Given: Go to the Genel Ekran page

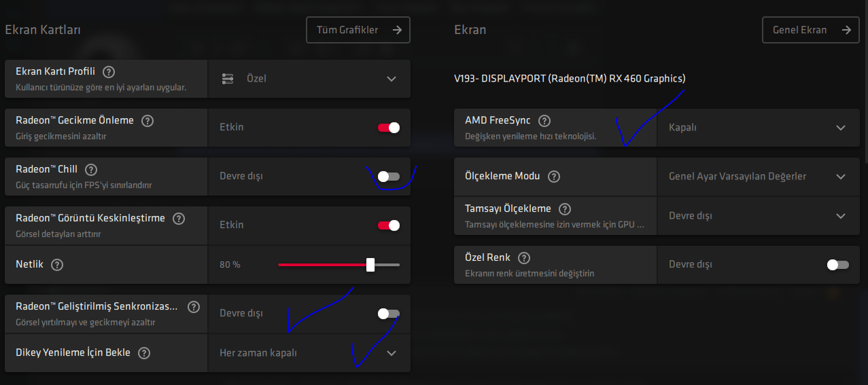Looking at the screenshot, I should pyautogui.click(x=811, y=30).
